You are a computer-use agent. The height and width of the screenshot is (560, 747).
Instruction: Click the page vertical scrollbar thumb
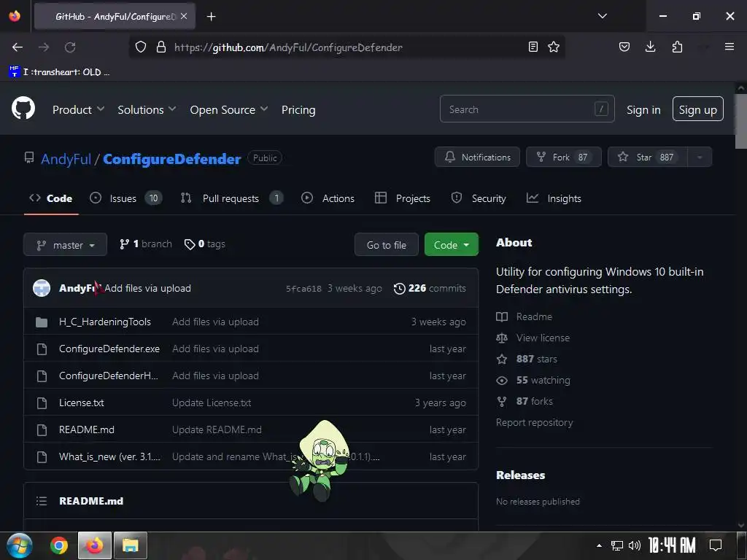click(x=740, y=122)
